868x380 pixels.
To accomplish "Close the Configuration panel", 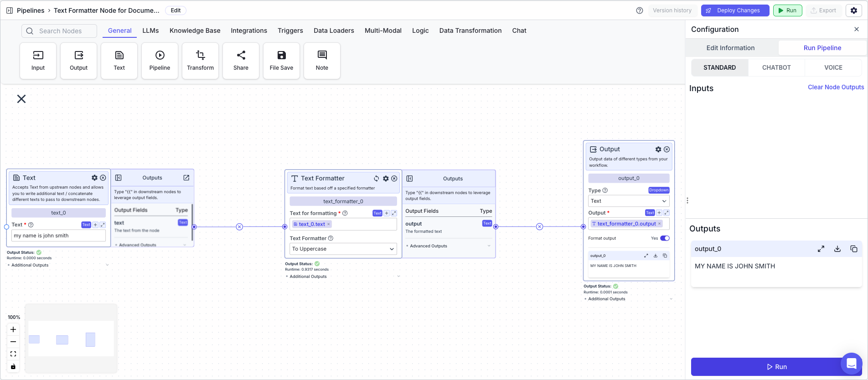I will tap(857, 29).
